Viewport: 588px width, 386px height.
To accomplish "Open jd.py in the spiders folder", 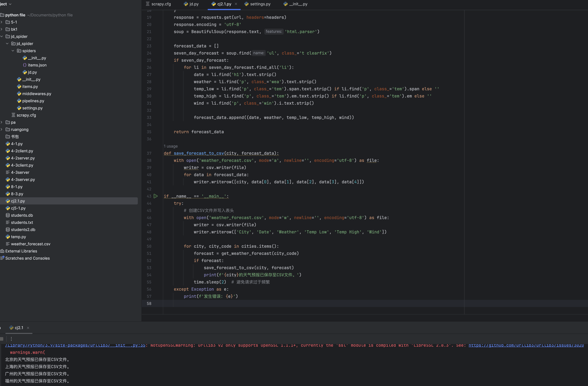I will point(30,72).
